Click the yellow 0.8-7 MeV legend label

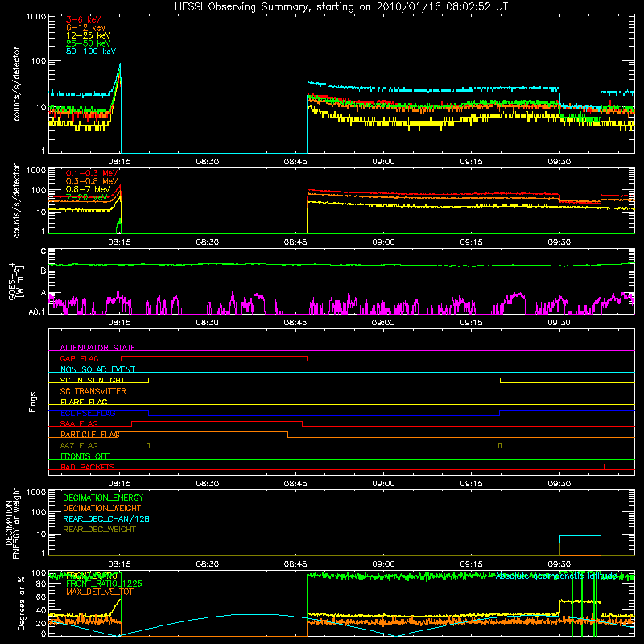coord(88,189)
